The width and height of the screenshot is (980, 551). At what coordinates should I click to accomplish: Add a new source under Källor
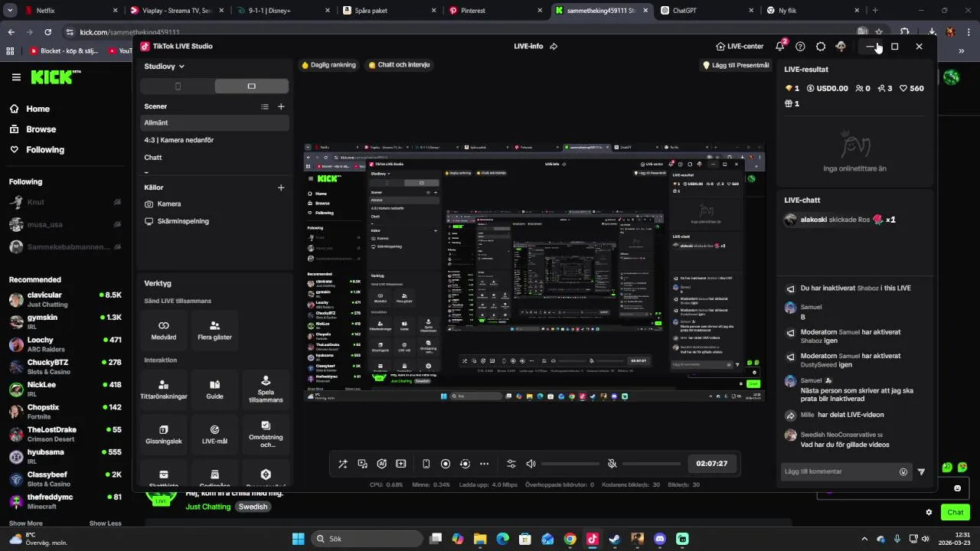pos(281,187)
